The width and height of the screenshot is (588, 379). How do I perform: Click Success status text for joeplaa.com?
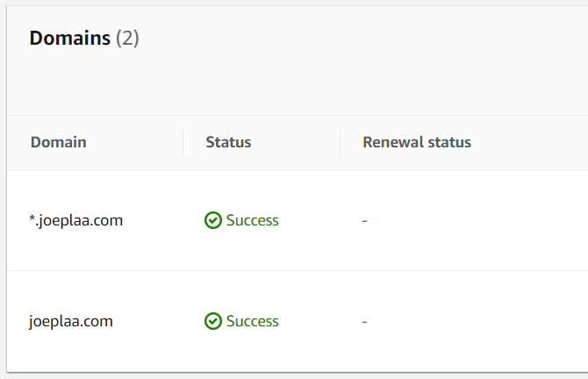[253, 321]
